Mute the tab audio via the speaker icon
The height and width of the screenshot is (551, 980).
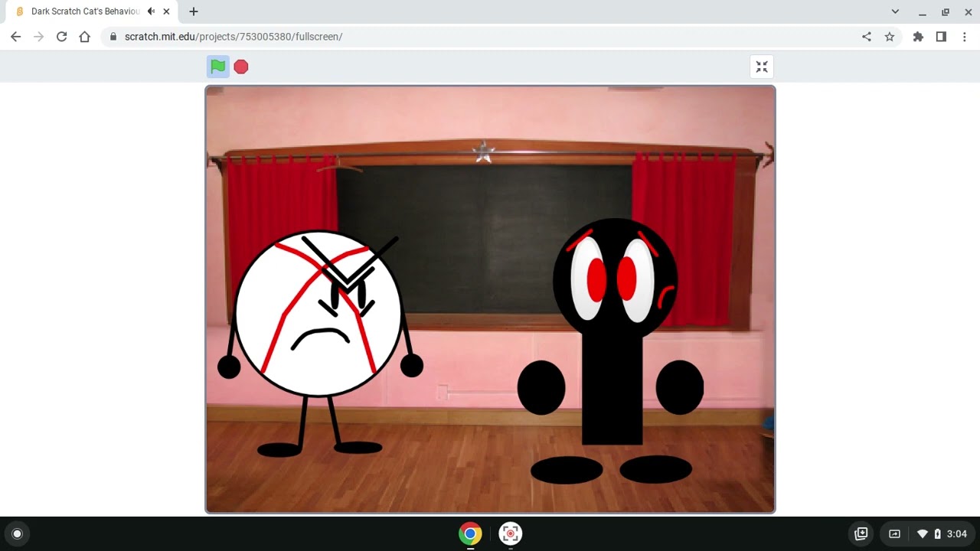point(151,11)
